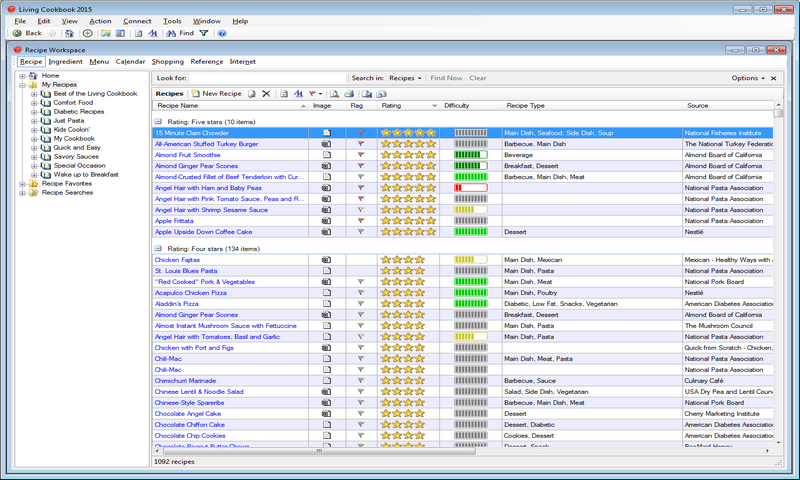Click the New Recipe button

pos(215,93)
